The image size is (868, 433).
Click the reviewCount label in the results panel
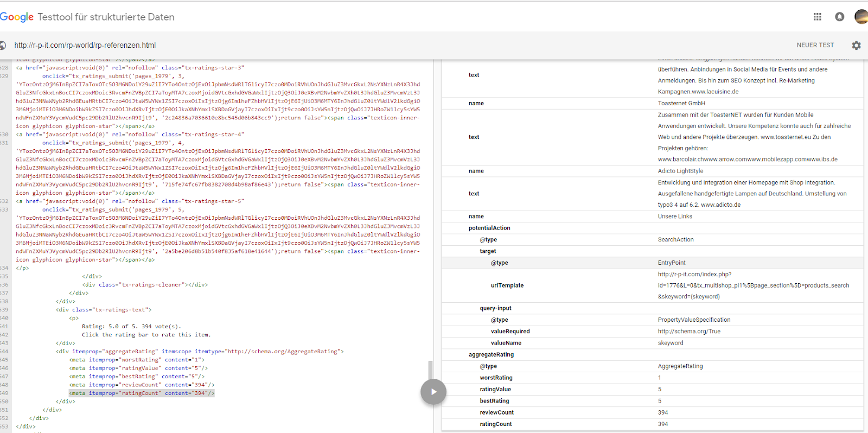tap(496, 412)
